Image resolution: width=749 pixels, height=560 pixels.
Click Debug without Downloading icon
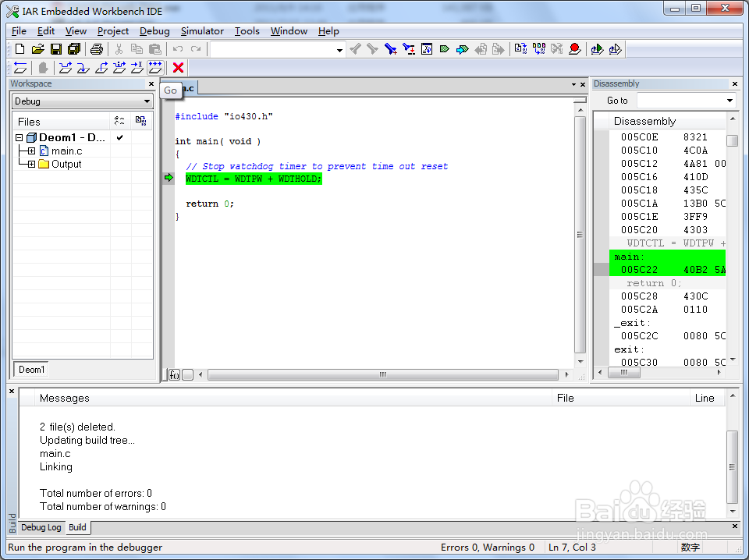click(616, 48)
